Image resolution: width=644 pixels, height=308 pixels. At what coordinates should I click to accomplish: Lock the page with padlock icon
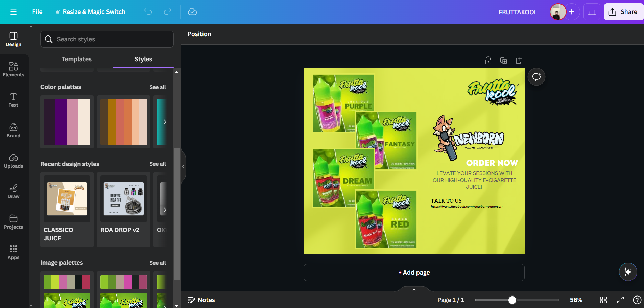pyautogui.click(x=488, y=61)
